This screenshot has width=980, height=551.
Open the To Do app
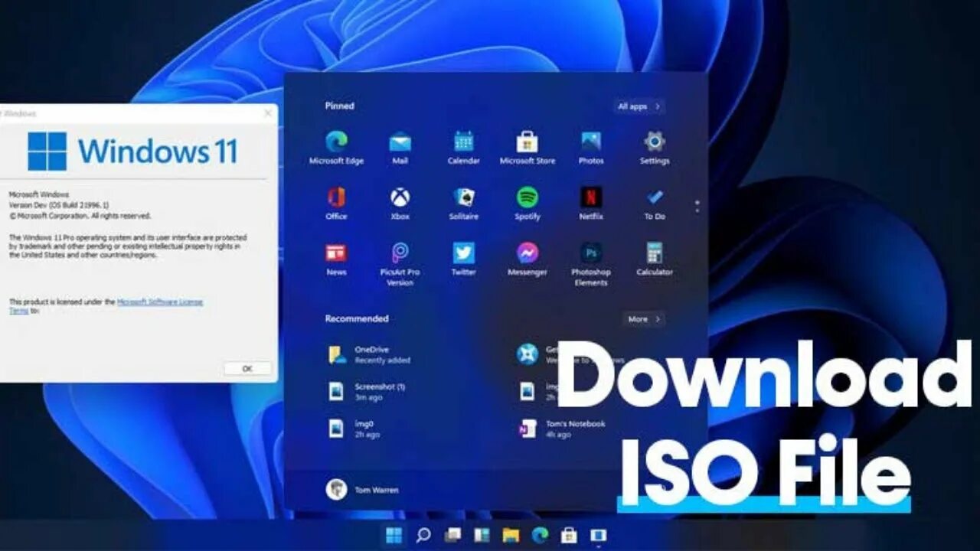click(654, 204)
